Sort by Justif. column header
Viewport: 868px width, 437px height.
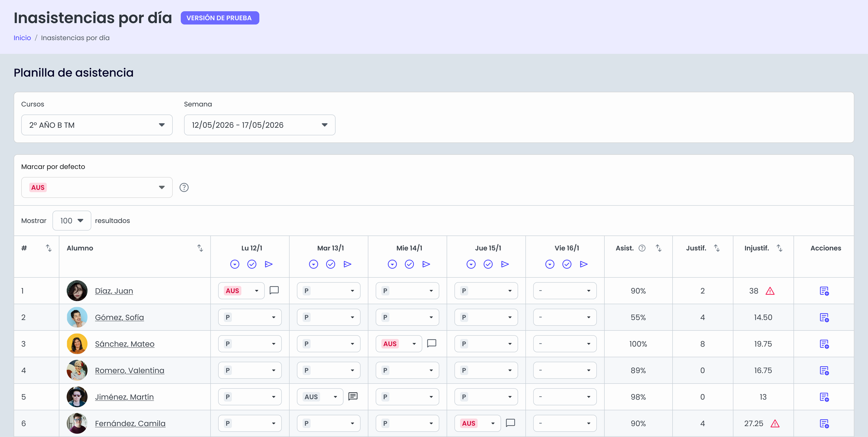coord(717,248)
